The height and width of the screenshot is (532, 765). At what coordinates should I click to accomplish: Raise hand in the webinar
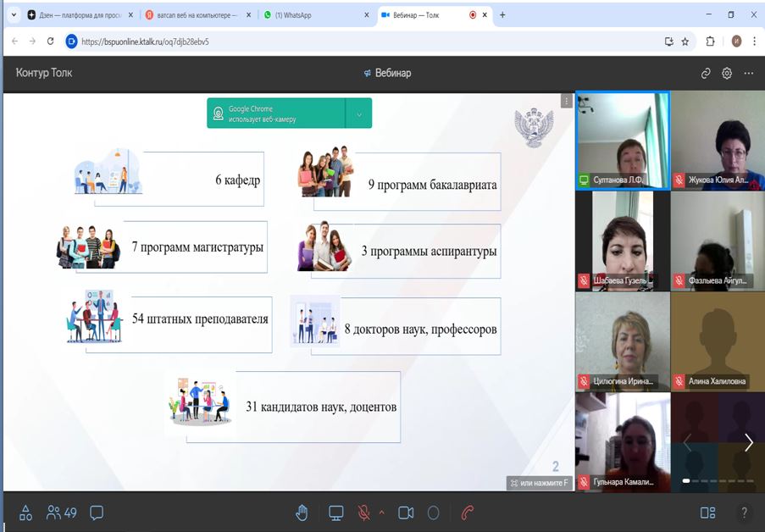tap(301, 513)
